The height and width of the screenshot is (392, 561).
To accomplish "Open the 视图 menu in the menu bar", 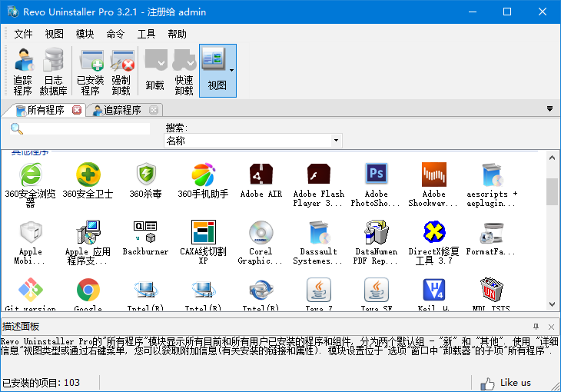I will [x=54, y=34].
